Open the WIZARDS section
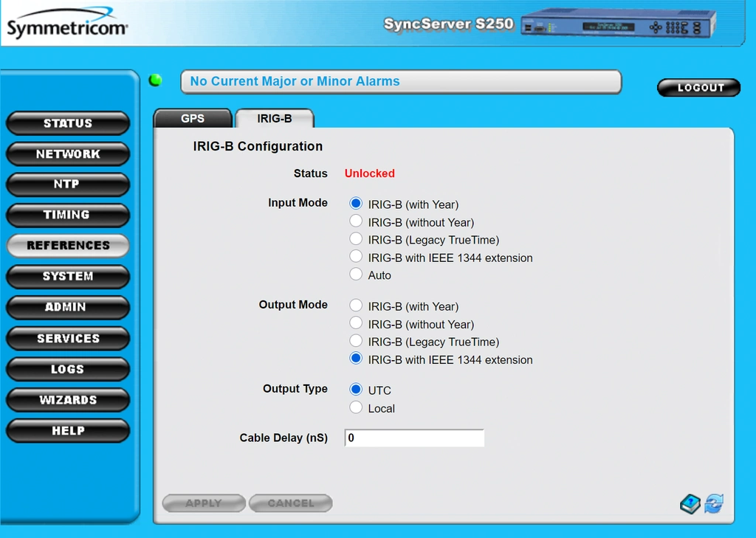Image resolution: width=756 pixels, height=538 pixels. (68, 400)
